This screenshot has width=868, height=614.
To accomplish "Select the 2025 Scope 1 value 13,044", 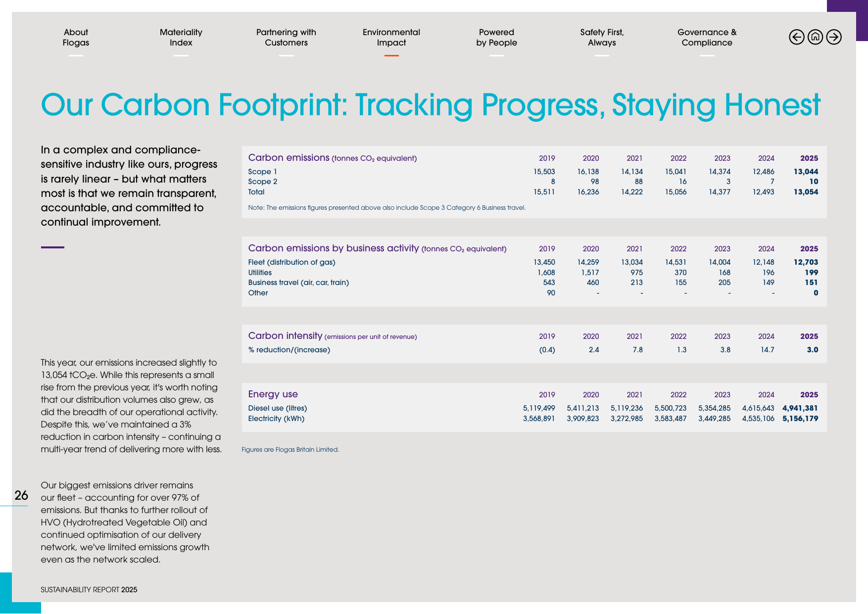I will tap(806, 172).
